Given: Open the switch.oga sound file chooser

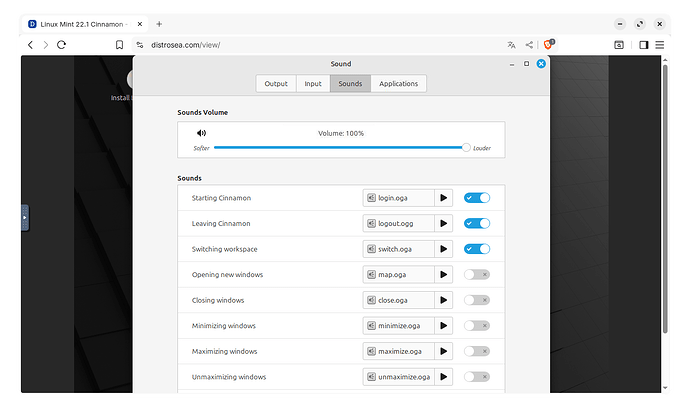Looking at the screenshot, I should tap(398, 249).
